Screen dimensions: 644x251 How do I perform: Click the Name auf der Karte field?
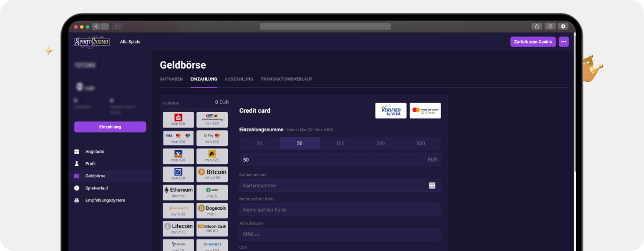[x=339, y=210]
